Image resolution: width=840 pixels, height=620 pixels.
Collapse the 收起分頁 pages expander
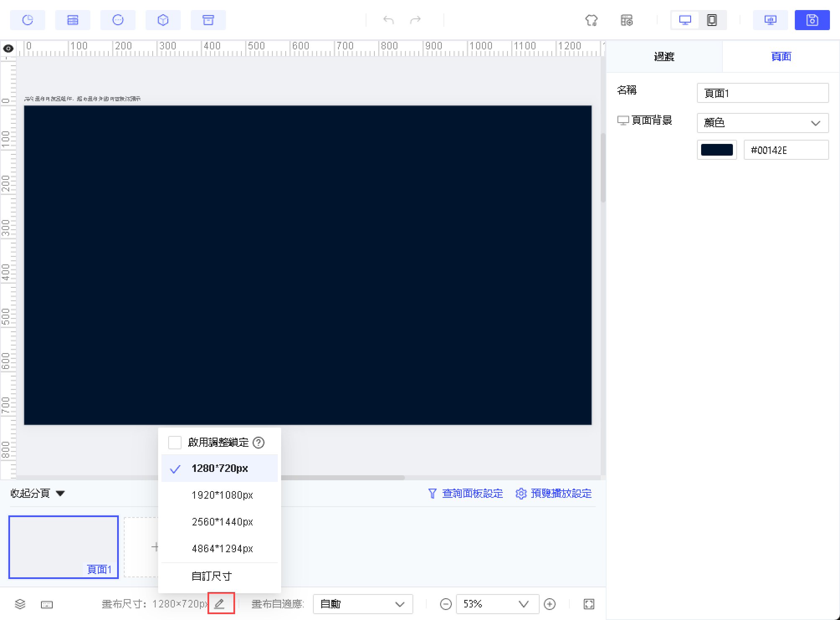38,494
